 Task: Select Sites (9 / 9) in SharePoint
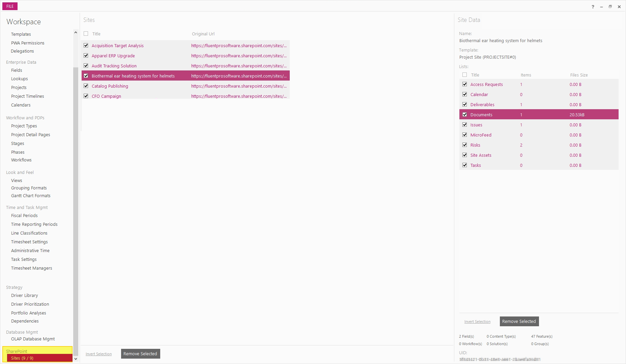pyautogui.click(x=39, y=358)
